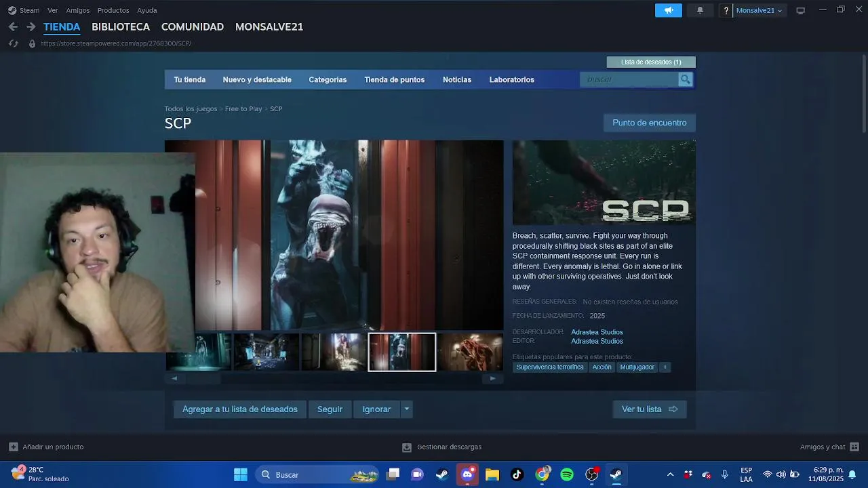Open the MONSALVE21 profile tab
This screenshot has height=488, width=868.
click(x=269, y=27)
